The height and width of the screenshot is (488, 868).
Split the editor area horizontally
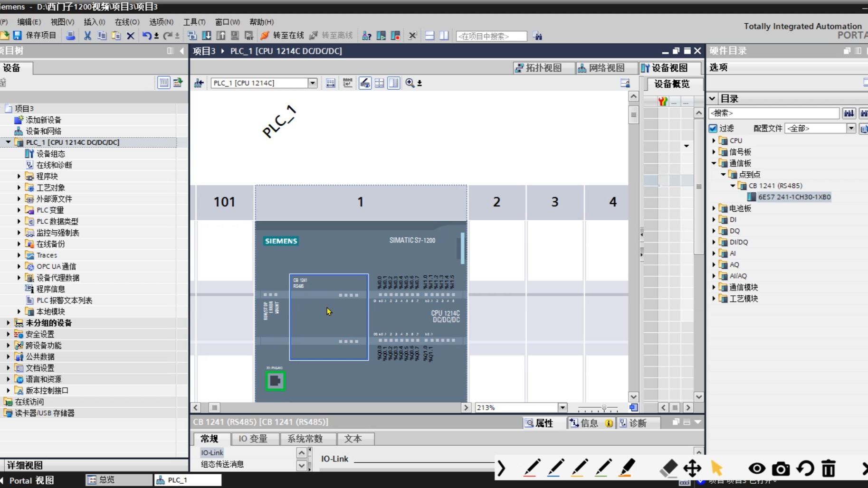pyautogui.click(x=429, y=36)
